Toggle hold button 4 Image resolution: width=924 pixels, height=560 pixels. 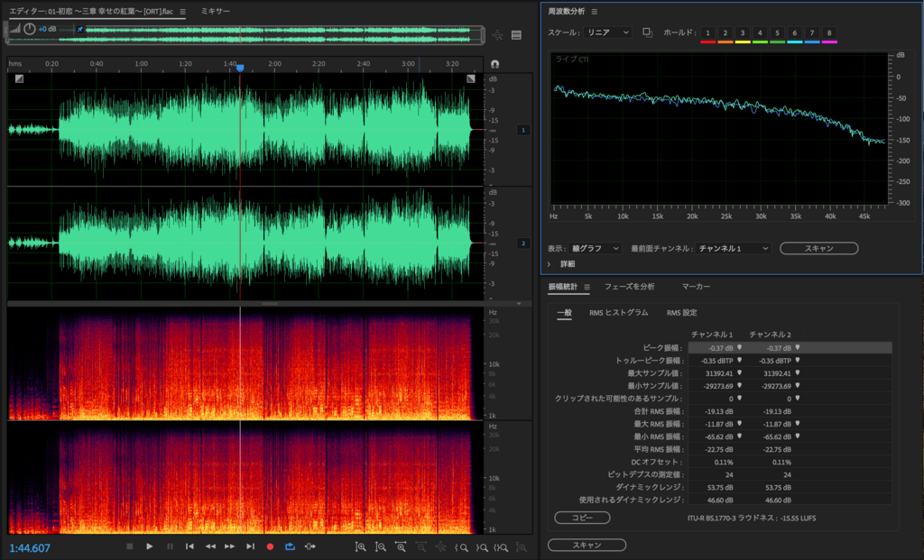760,33
